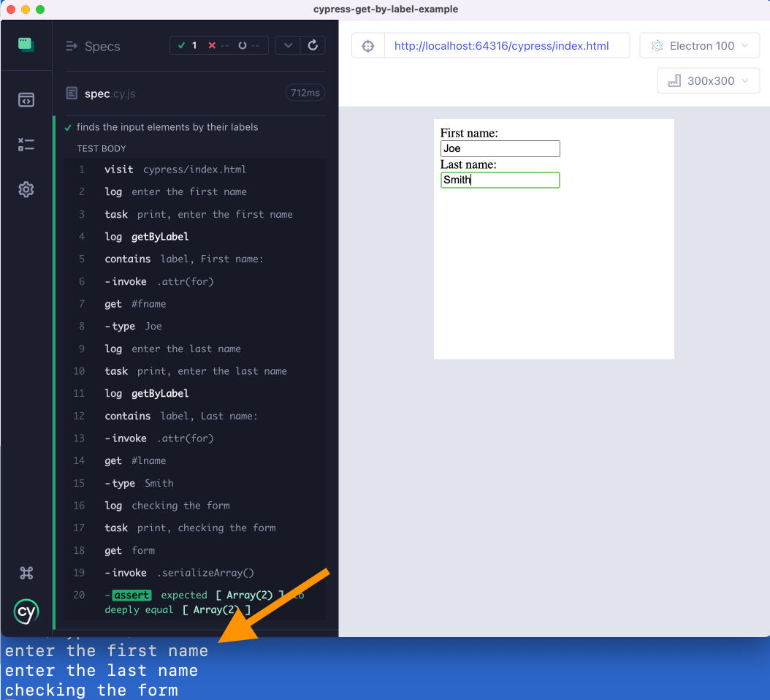The width and height of the screenshot is (770, 700).
Task: Select command 'log checking the form'
Action: point(194,506)
